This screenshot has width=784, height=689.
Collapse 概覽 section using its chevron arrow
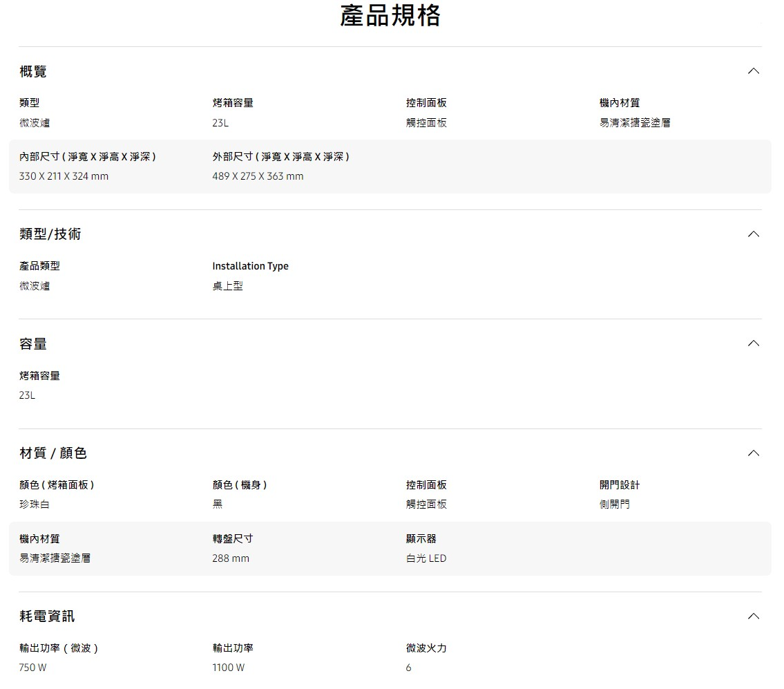coord(754,71)
